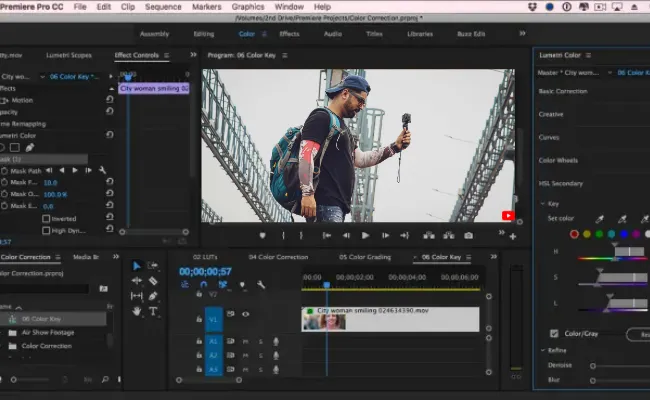Select City woman smiling clip on timeline
This screenshot has height=400, width=650.
[390, 319]
